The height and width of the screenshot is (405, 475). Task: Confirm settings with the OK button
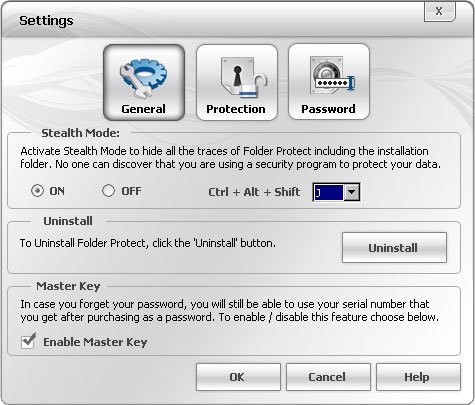238,377
